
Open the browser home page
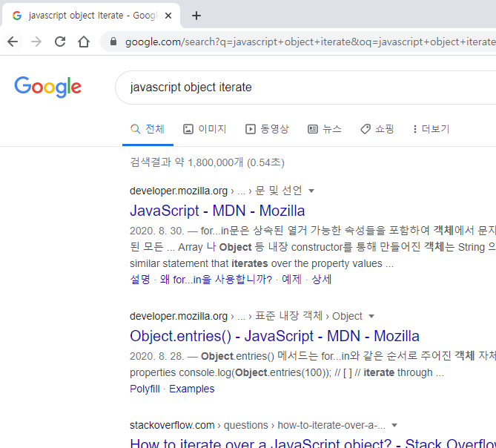click(84, 42)
